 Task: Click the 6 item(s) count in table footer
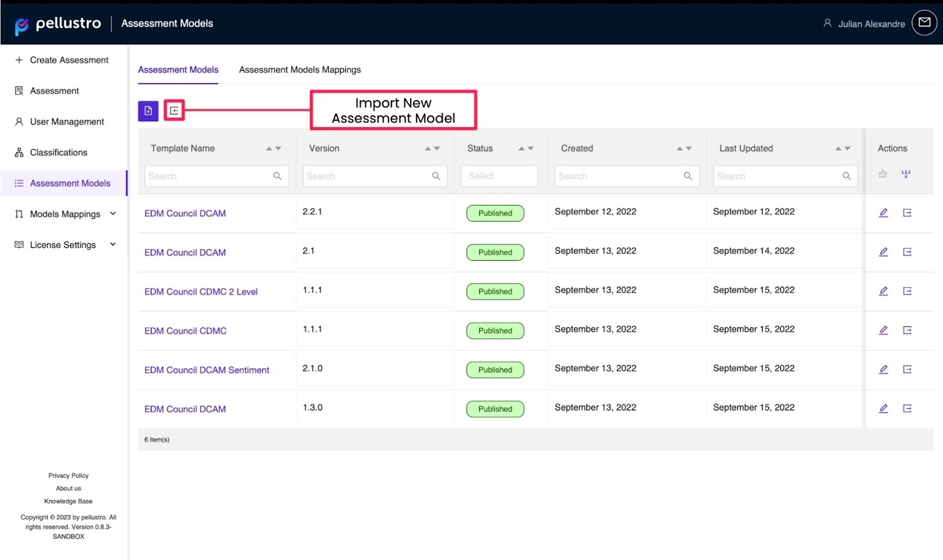(157, 439)
